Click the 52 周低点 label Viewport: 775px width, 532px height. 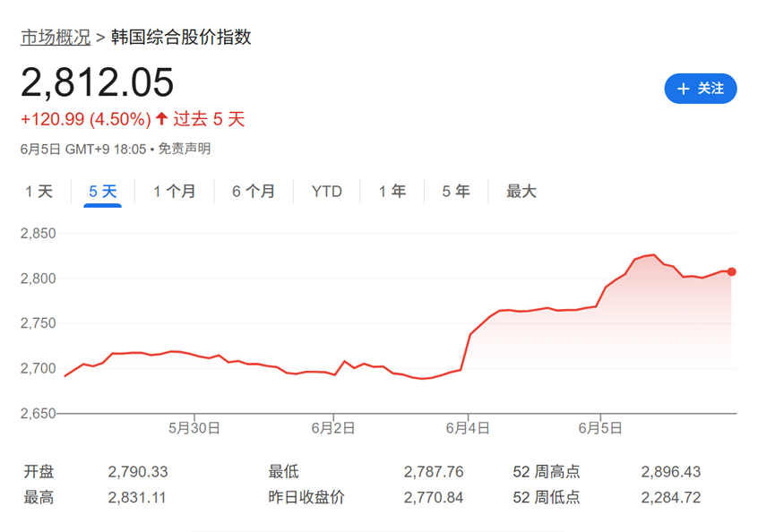tap(547, 497)
